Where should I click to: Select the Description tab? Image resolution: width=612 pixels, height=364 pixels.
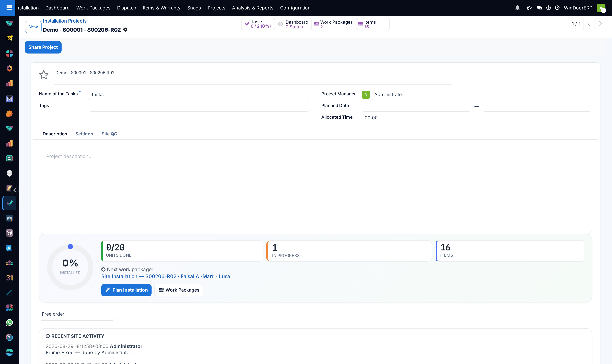(x=55, y=134)
